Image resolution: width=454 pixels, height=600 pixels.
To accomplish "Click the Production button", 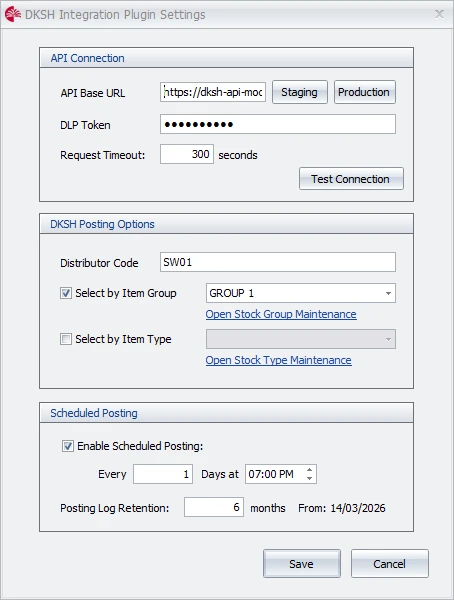I will [x=364, y=92].
